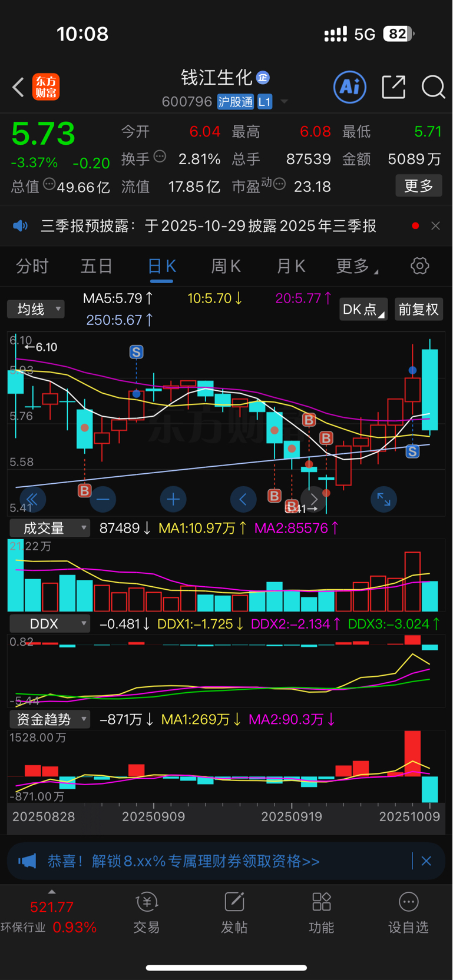This screenshot has width=453, height=980.
Task: Tap the megaphone icon in promo banner
Action: 27,861
